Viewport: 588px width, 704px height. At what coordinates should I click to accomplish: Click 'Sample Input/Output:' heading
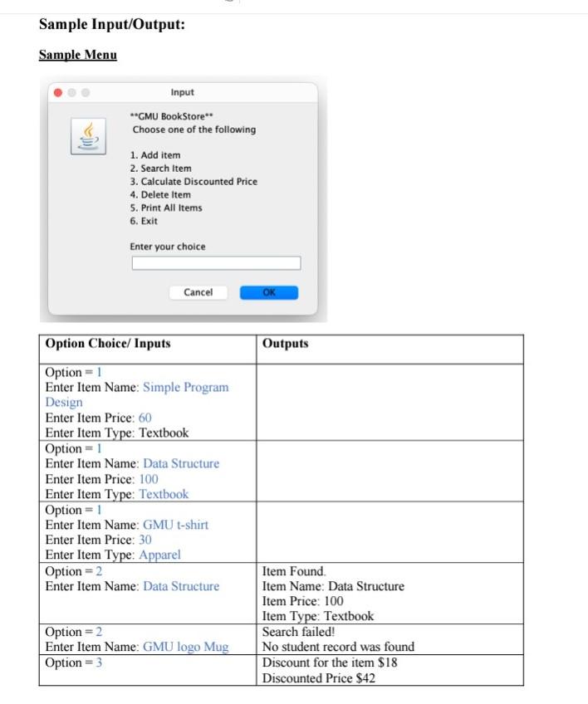112,24
